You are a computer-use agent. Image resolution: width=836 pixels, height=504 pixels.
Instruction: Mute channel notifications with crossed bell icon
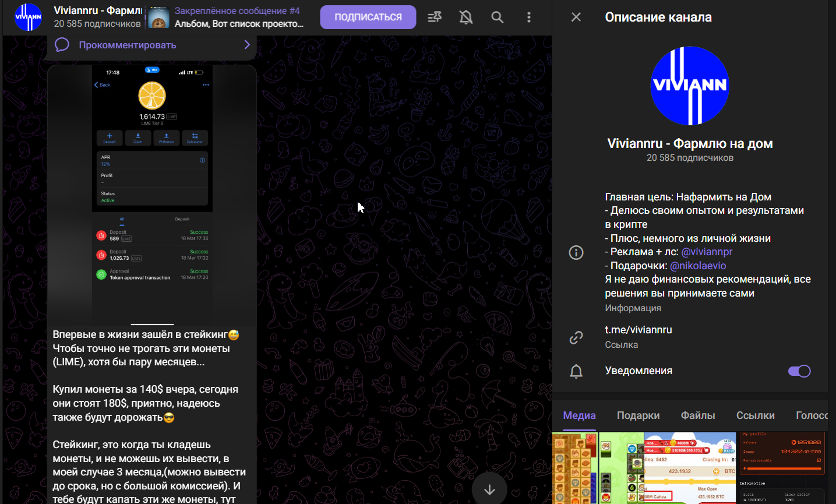tap(466, 17)
